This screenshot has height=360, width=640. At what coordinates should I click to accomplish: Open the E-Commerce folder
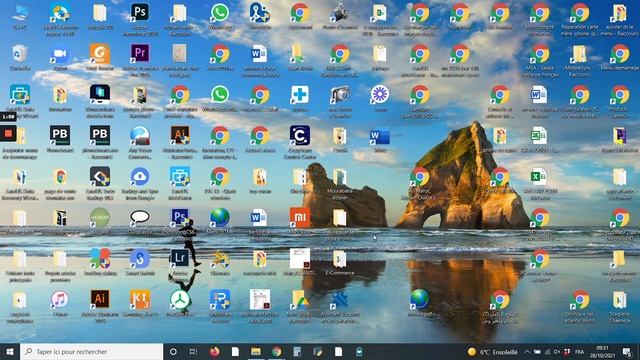pyautogui.click(x=340, y=261)
